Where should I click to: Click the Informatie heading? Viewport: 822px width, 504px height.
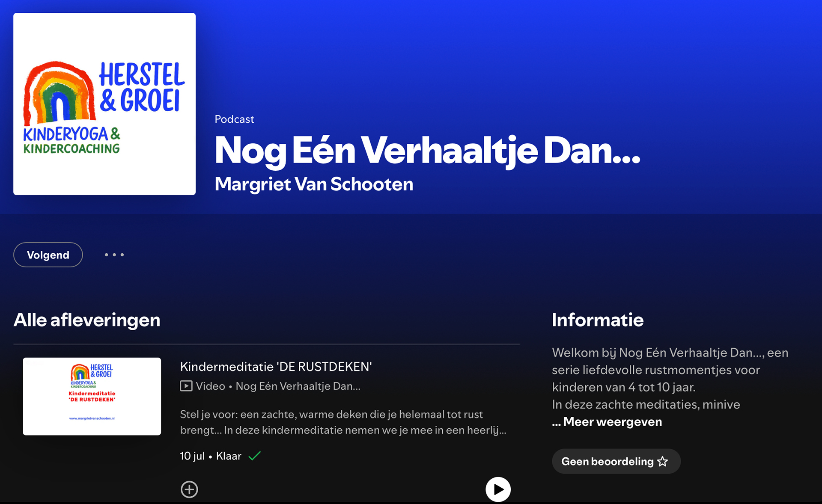[x=598, y=320]
